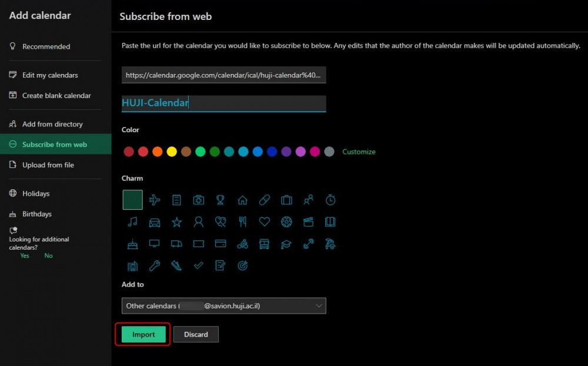Open Create blank calendar option
Screen dimensions: 588x366
coord(56,96)
